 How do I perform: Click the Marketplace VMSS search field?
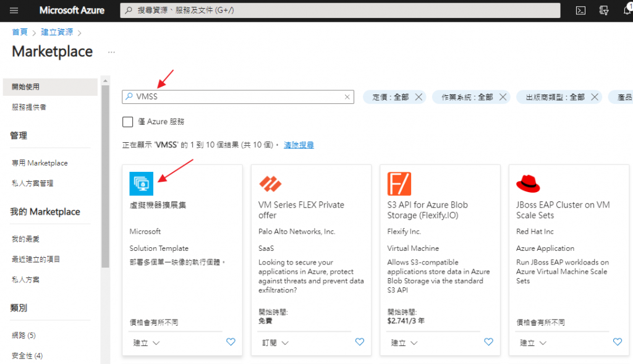pyautogui.click(x=238, y=97)
